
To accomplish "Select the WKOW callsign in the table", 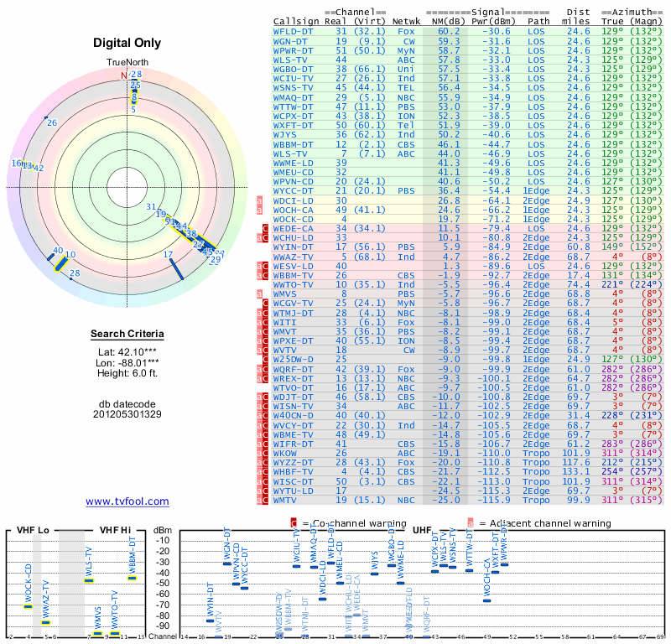I will click(284, 453).
